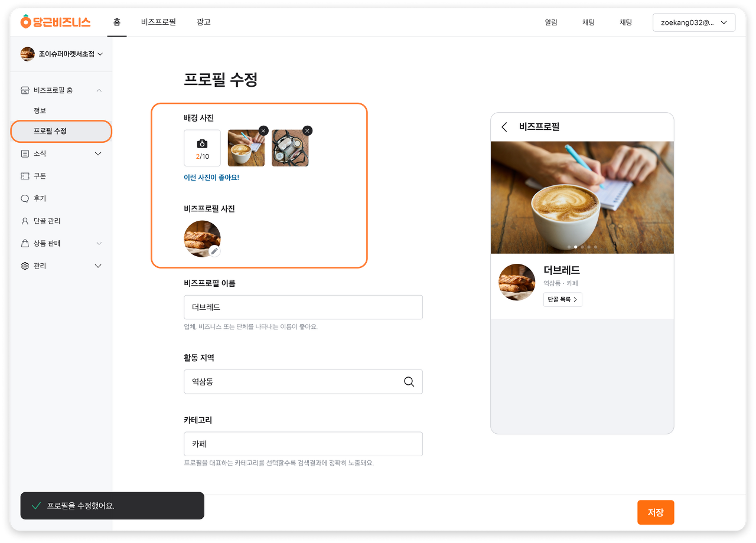Open the account dropdown zoekang032@...
The width and height of the screenshot is (756, 543).
(x=694, y=22)
